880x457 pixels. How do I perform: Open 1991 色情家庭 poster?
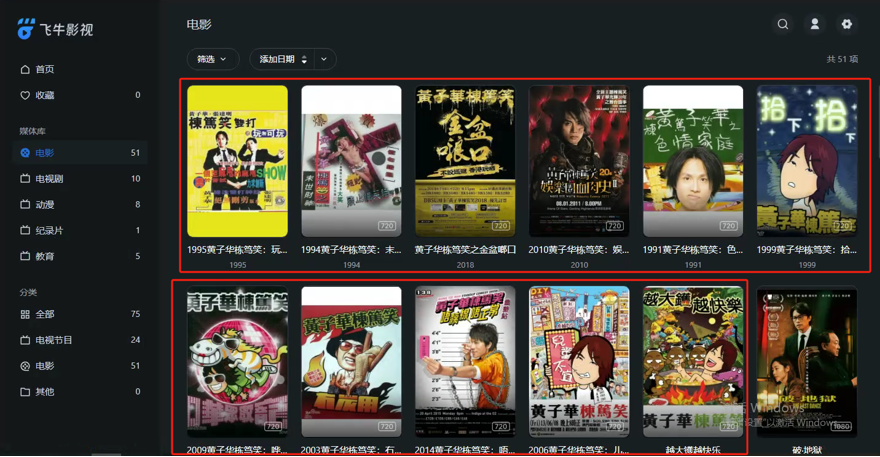tap(693, 161)
